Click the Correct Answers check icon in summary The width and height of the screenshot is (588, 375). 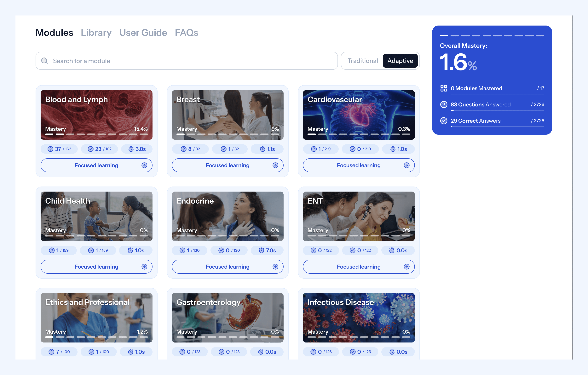(x=444, y=121)
